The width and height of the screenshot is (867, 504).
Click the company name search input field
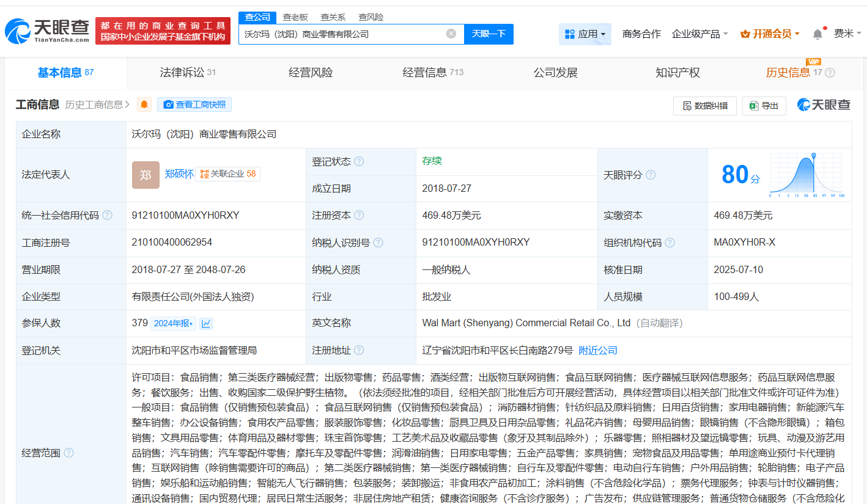[342, 34]
